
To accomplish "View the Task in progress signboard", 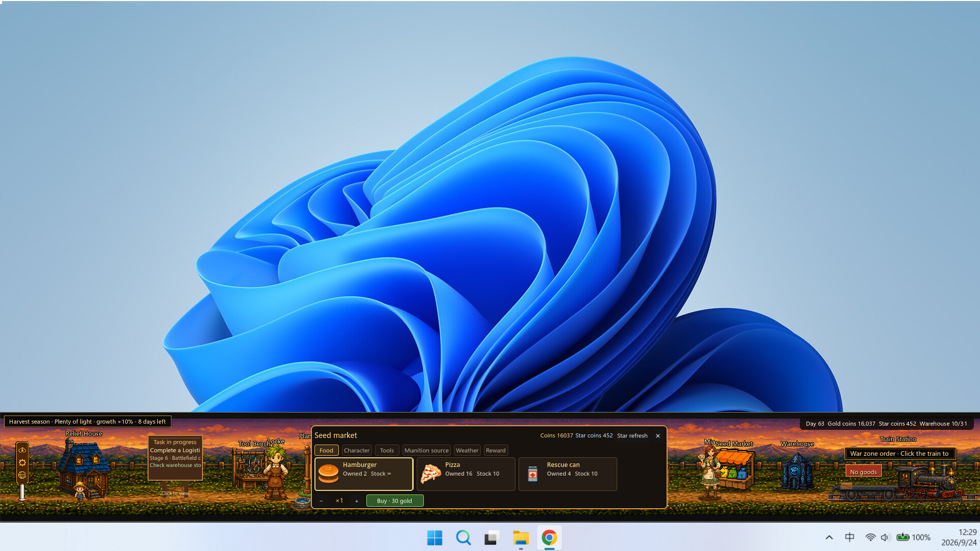I will 175,457.
